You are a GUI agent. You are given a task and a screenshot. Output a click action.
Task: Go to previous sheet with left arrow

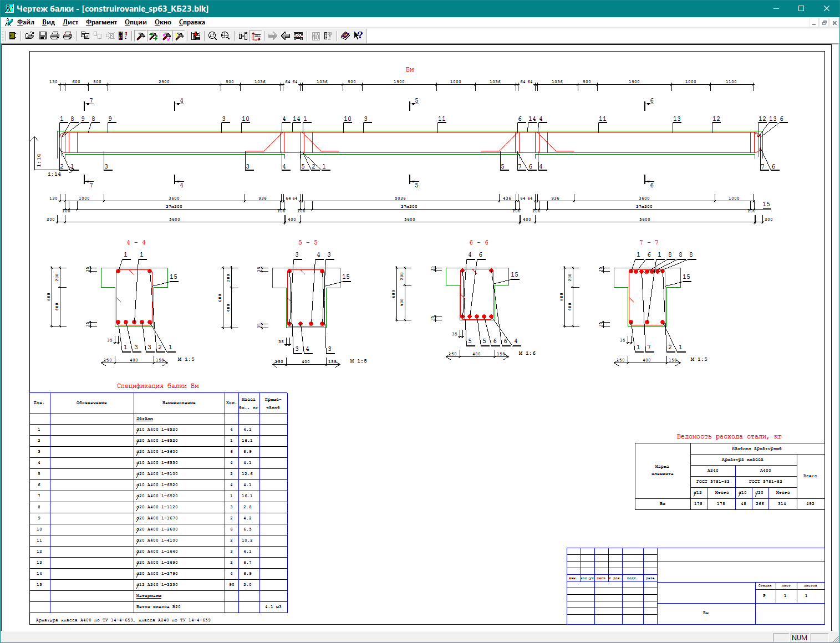286,36
